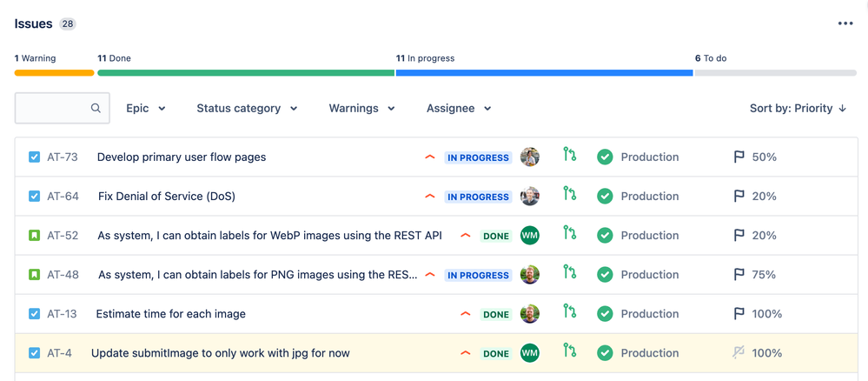The height and width of the screenshot is (381, 868).
Task: Click the assignee avatar on AT-48
Action: (530, 275)
